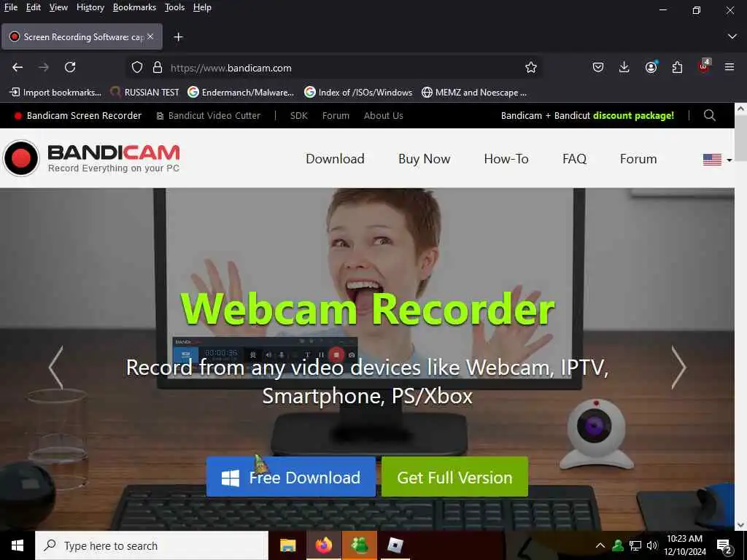Open the main Forum nav link
747x560 pixels.
point(638,159)
